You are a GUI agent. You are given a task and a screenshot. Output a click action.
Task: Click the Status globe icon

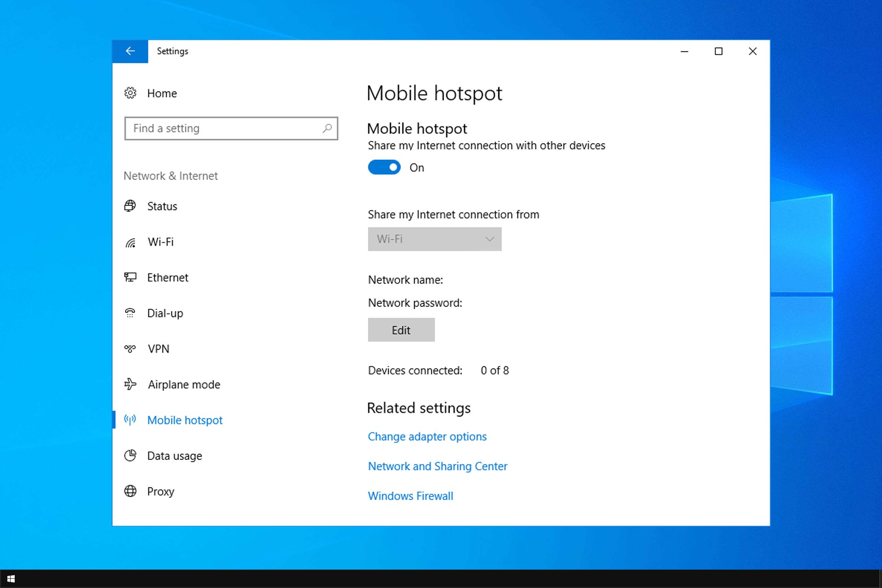(130, 206)
